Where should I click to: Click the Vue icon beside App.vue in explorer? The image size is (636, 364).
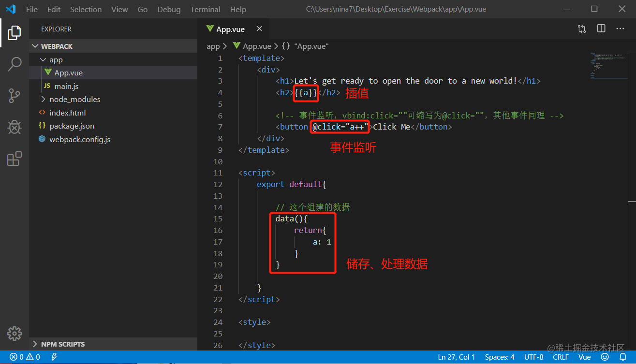(48, 73)
